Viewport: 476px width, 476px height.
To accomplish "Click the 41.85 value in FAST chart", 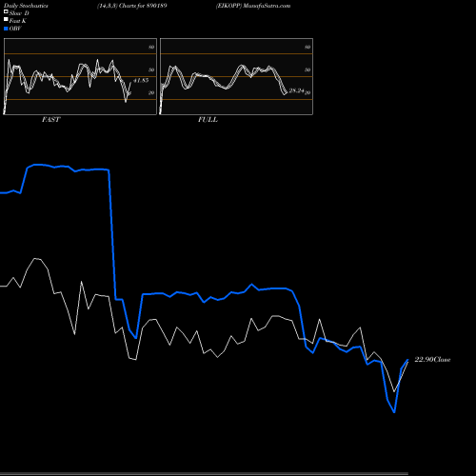I will [141, 80].
